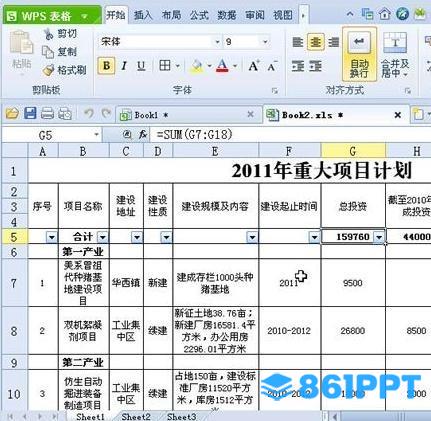
Task: Click the Save floppy disk icon
Action: pyautogui.click(x=30, y=114)
